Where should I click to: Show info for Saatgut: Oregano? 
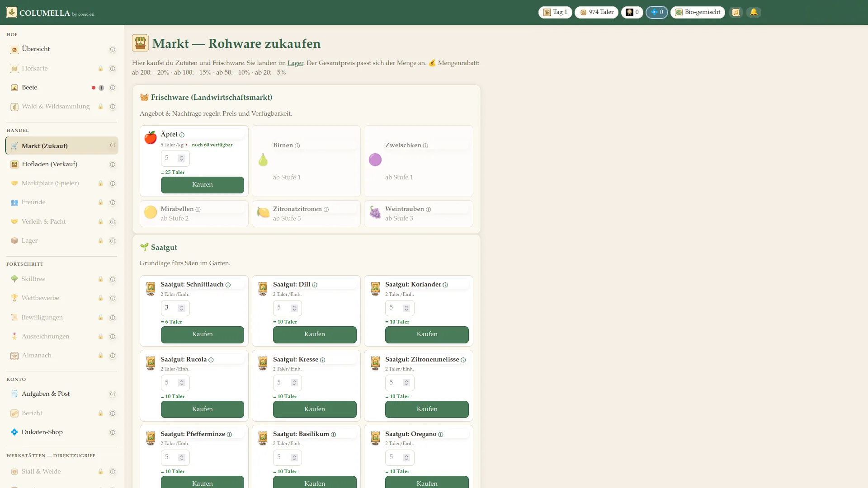441,434
